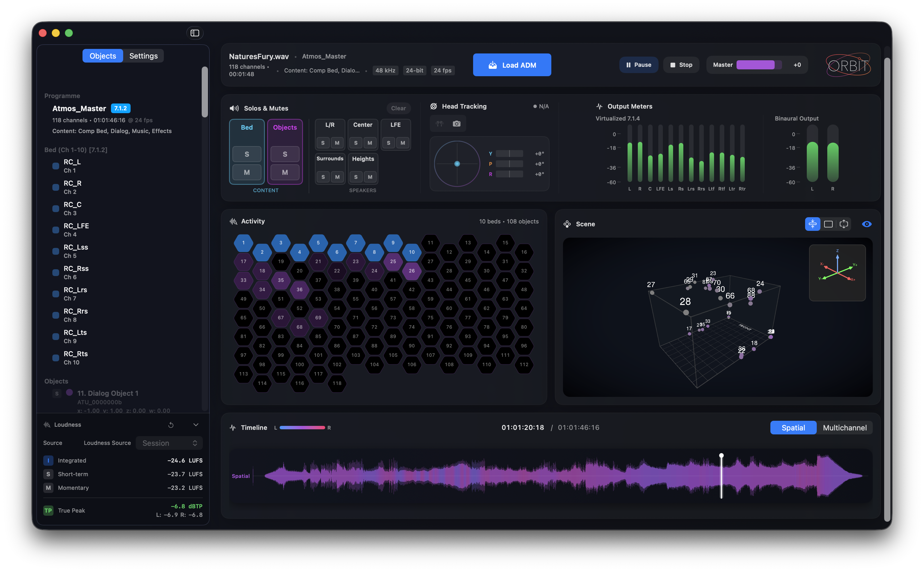
Task: Click the collapse-view icon highlighted in Scene toolbar
Action: (813, 224)
